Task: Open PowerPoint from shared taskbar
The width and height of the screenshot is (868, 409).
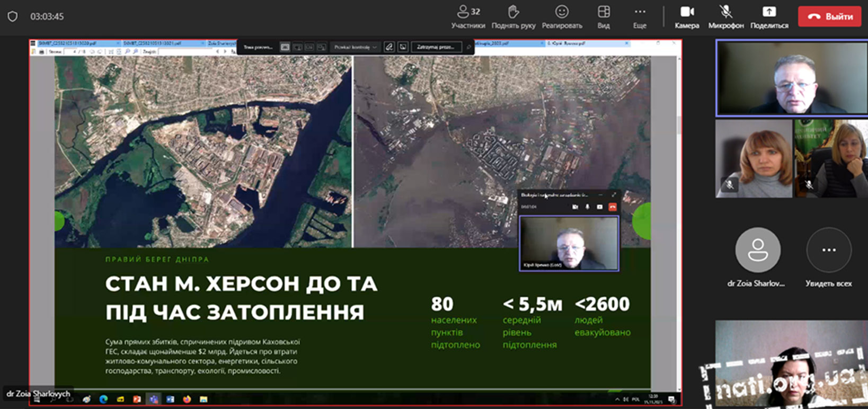Action: click(137, 399)
